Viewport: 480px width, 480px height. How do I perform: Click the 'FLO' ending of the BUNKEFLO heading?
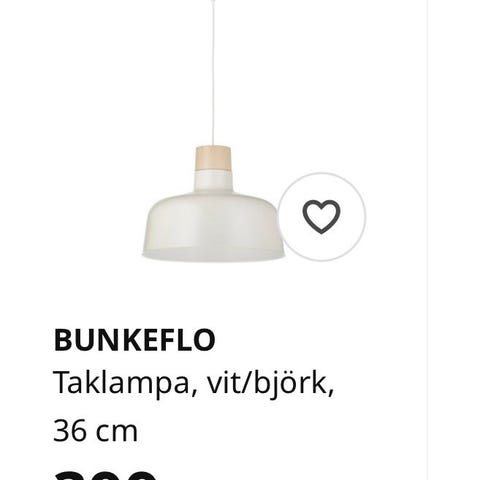(187, 340)
